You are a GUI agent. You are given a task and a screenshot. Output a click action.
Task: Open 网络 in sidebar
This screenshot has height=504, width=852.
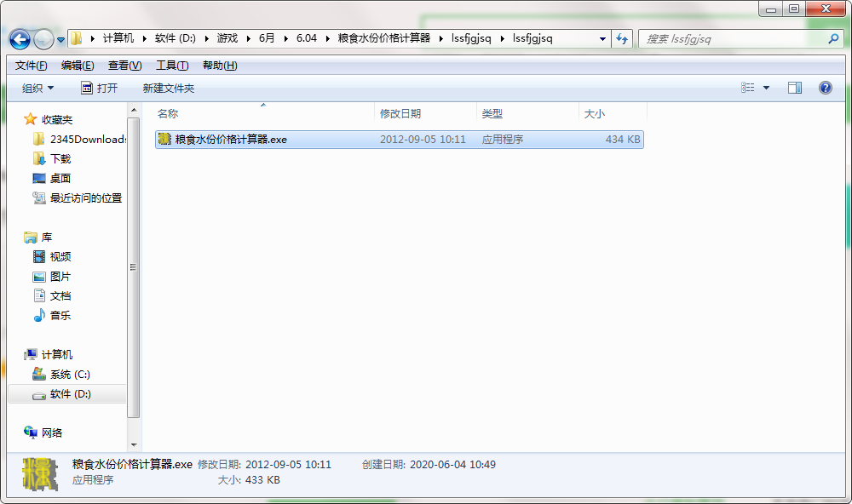43,432
